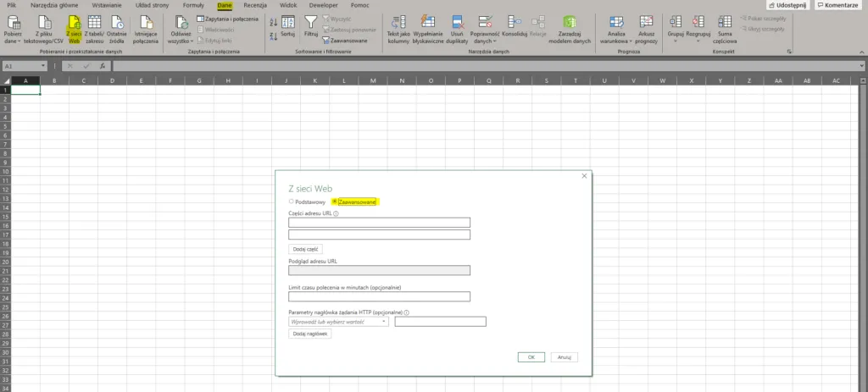Open Konspekt dialog launcher
Screen dimensions: 868x392
[x=789, y=52]
